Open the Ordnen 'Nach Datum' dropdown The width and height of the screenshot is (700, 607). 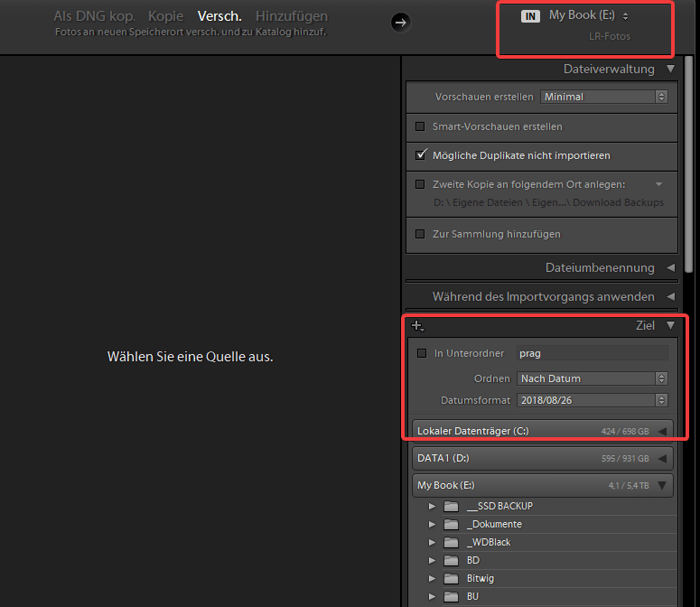point(593,378)
